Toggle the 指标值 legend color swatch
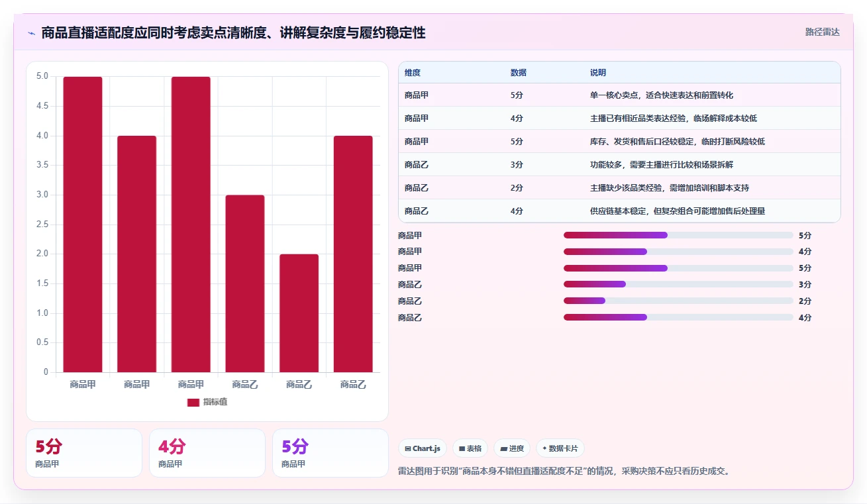The height and width of the screenshot is (504, 867). (193, 402)
